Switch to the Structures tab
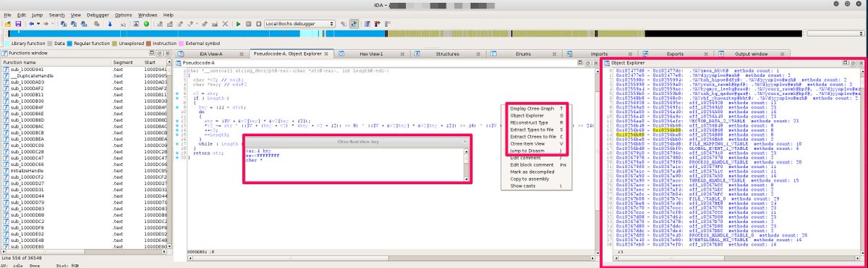Screen dimensions: 868x268 tap(448, 54)
